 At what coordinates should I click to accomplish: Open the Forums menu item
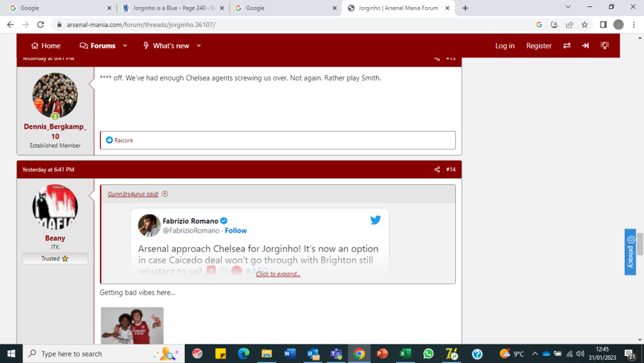click(x=97, y=46)
